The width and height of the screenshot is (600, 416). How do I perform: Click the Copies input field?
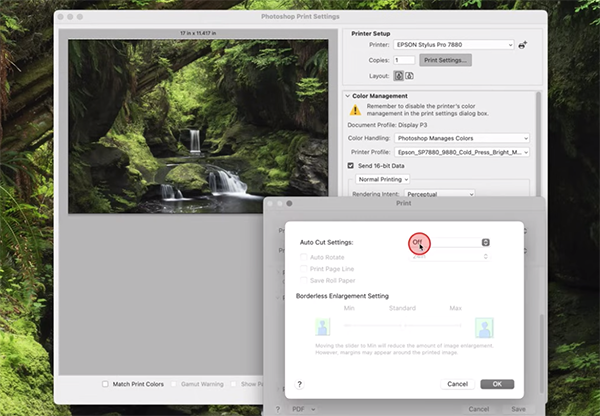coord(404,60)
